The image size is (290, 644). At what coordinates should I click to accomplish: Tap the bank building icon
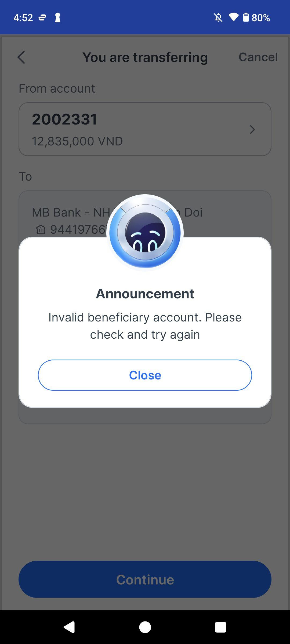pos(41,230)
